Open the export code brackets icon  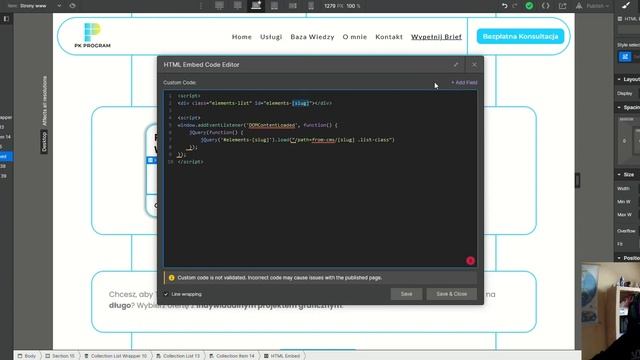(546, 6)
